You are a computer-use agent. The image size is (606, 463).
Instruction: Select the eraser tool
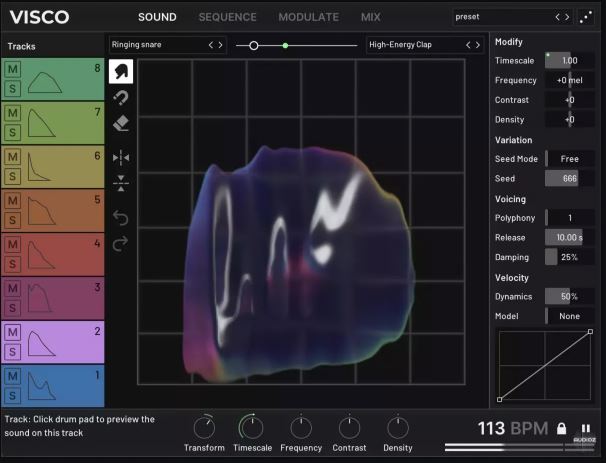point(121,124)
